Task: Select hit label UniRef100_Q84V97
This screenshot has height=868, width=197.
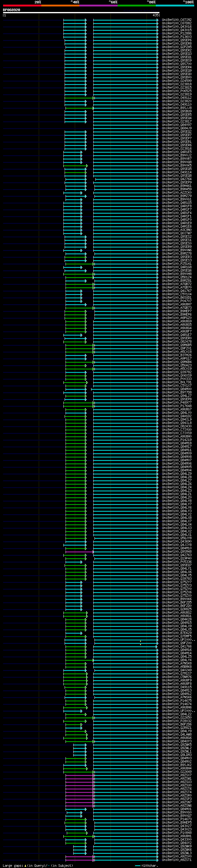Action: (177, 125)
